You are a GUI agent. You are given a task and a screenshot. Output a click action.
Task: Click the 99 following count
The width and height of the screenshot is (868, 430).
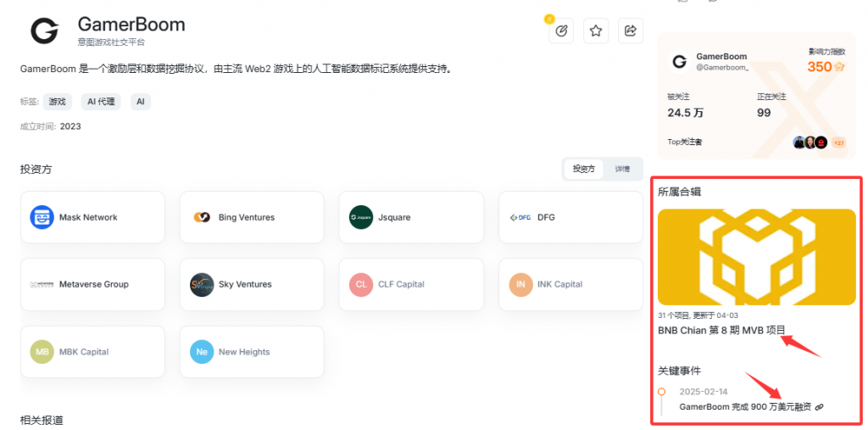coord(764,113)
